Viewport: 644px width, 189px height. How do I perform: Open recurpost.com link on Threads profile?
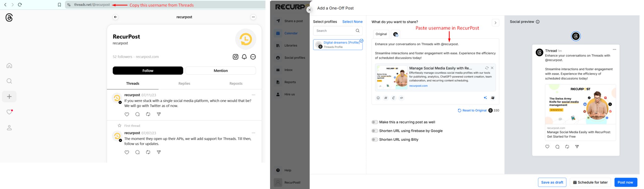click(147, 57)
